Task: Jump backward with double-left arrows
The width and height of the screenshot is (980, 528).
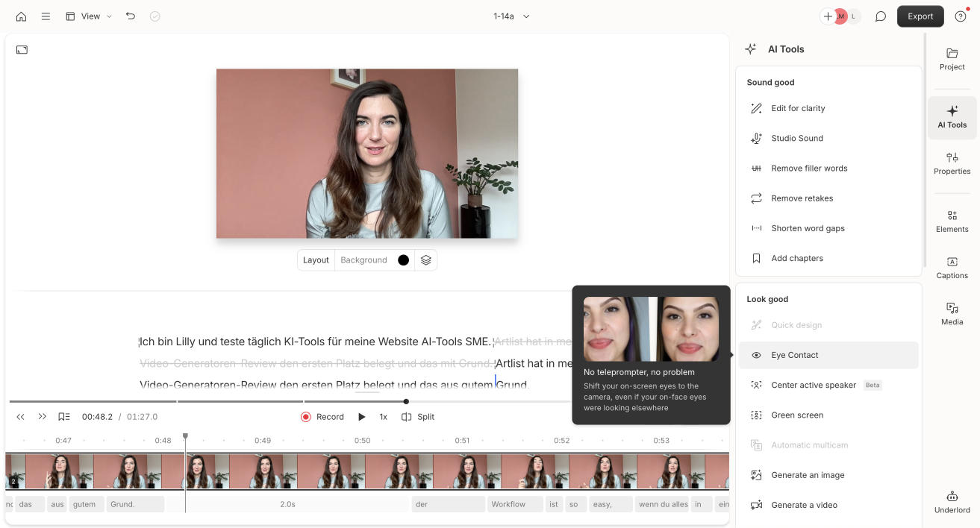Action: pos(20,417)
